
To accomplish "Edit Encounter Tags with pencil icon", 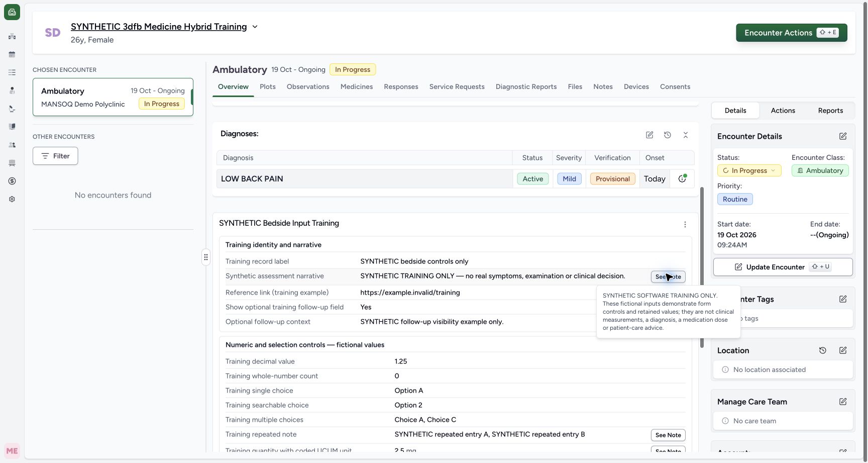I will [843, 299].
